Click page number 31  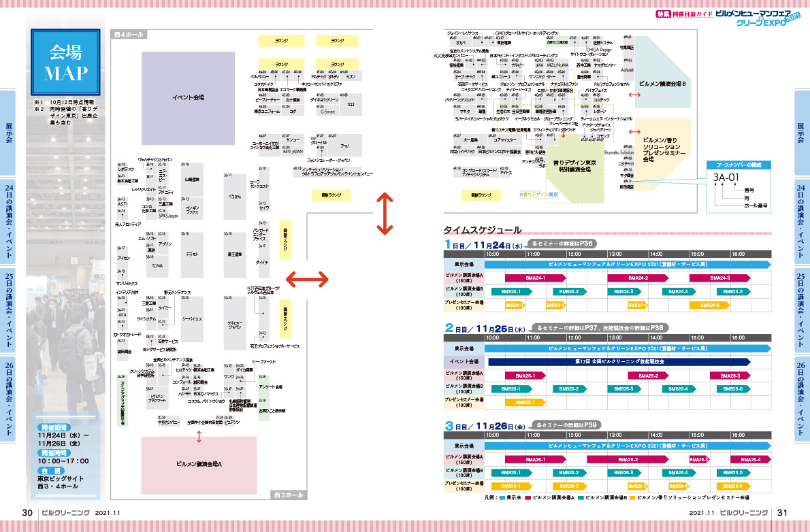(x=782, y=513)
